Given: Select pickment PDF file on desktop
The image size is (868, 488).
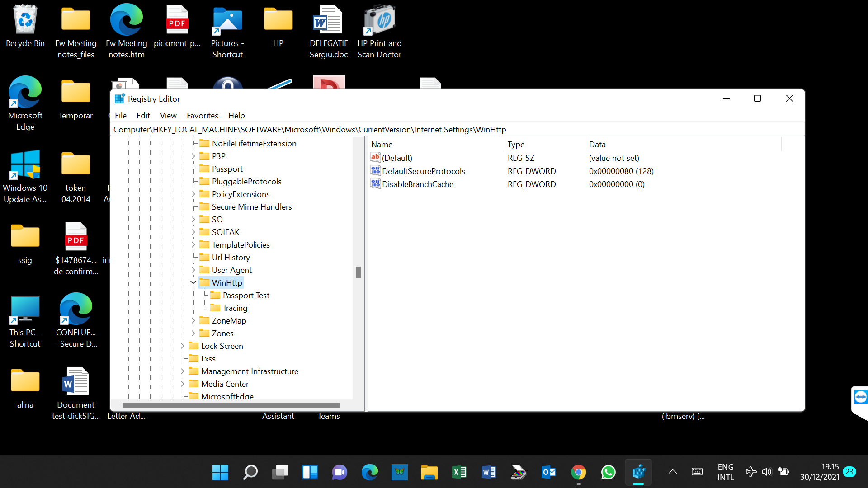Looking at the screenshot, I should pos(177,26).
